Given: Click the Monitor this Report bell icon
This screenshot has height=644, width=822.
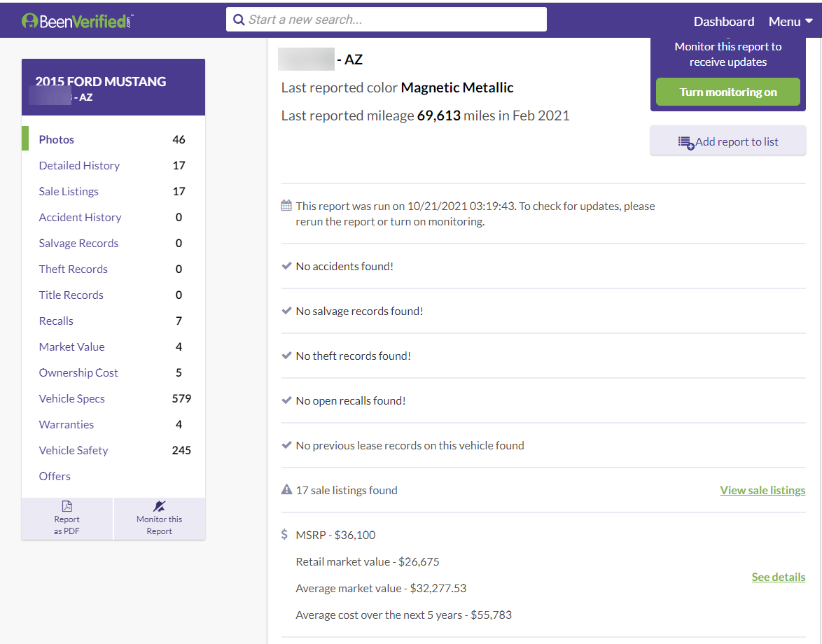Looking at the screenshot, I should (x=159, y=506).
